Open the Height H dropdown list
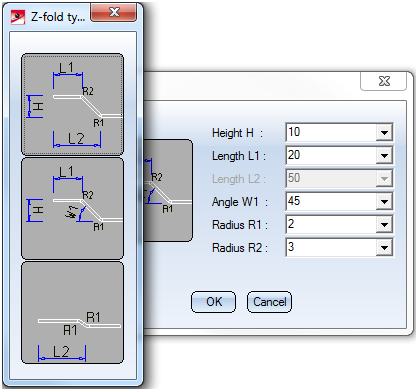Screen dimensions: 418x391 coord(384,133)
